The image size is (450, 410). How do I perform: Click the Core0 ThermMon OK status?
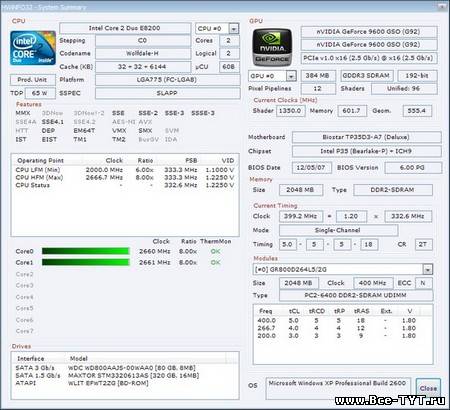[x=215, y=251]
